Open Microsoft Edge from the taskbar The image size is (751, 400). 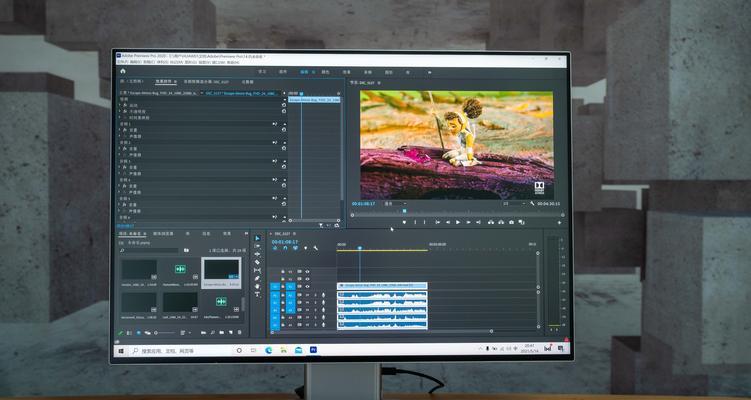(x=268, y=350)
